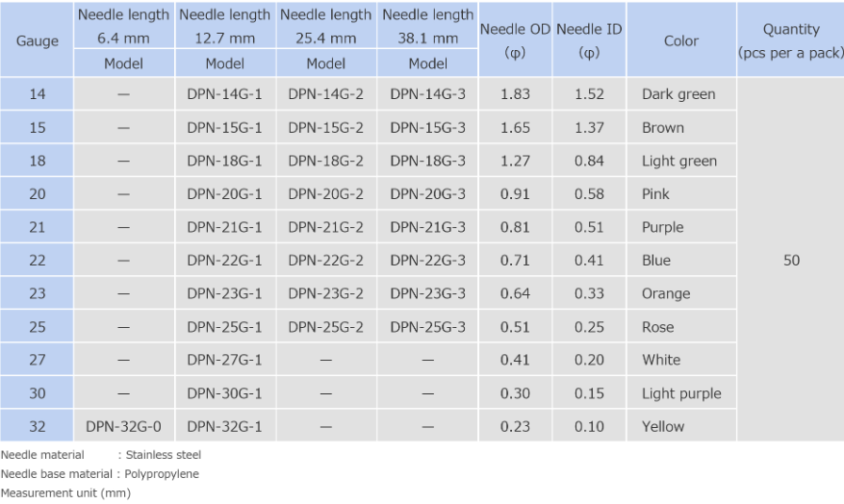Select model DPN-30G-1
844x504 pixels.
point(224,393)
